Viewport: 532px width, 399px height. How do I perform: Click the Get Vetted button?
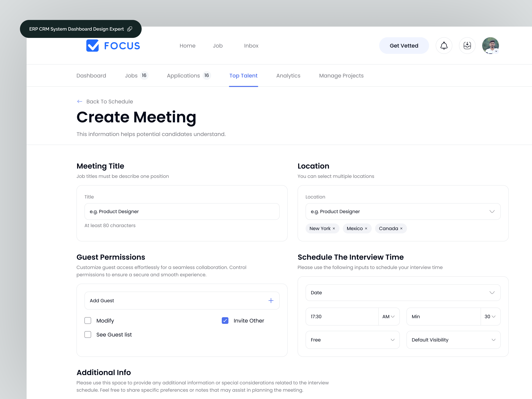(404, 45)
